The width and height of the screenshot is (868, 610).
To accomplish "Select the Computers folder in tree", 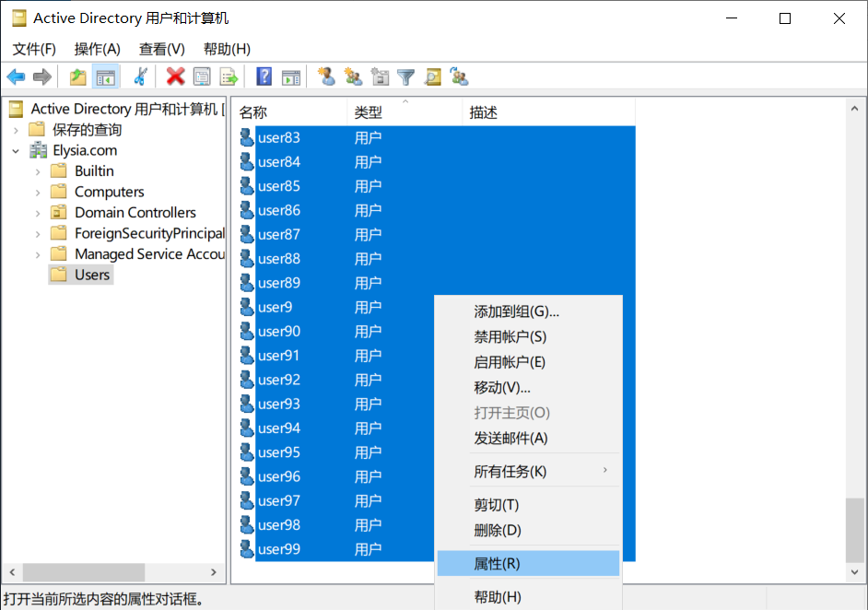I will click(109, 192).
